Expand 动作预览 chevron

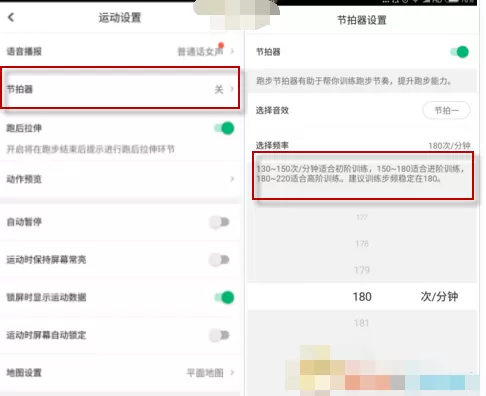click(232, 179)
